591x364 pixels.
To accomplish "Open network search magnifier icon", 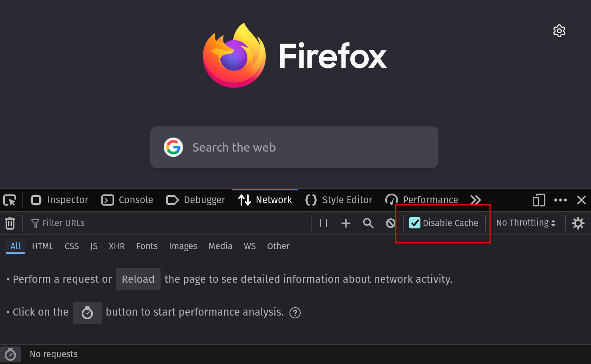I will click(368, 223).
